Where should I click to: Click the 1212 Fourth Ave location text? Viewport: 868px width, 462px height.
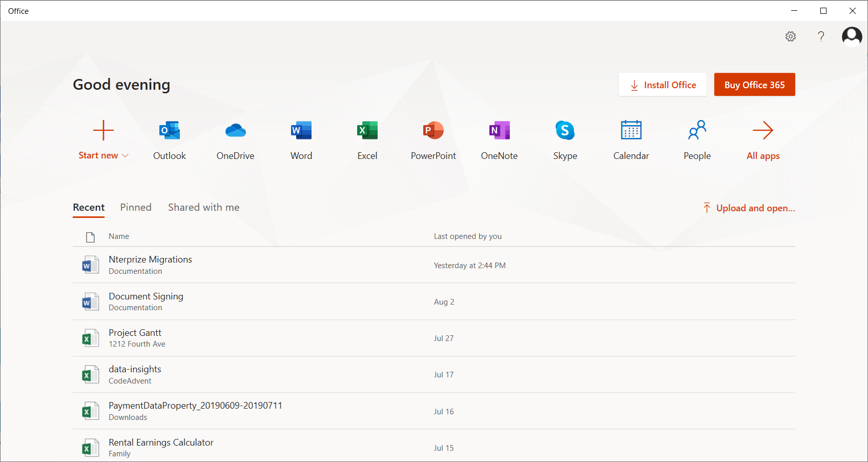pyautogui.click(x=137, y=344)
